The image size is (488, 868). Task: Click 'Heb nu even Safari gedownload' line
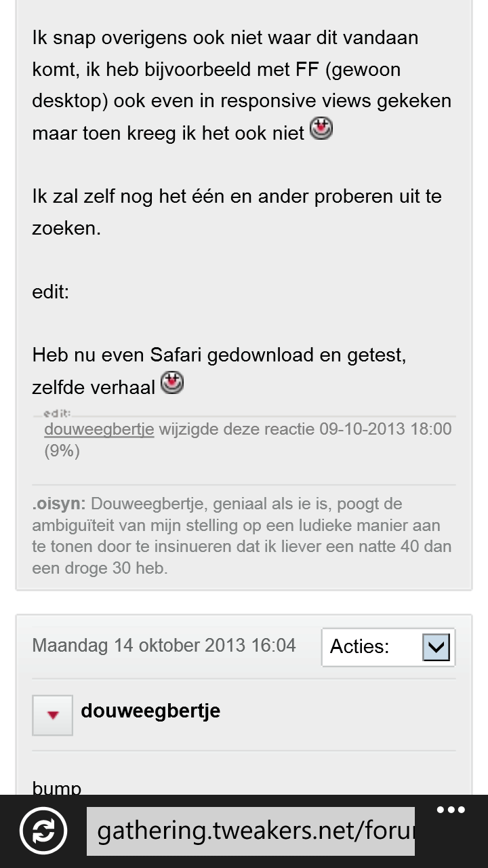click(x=219, y=355)
